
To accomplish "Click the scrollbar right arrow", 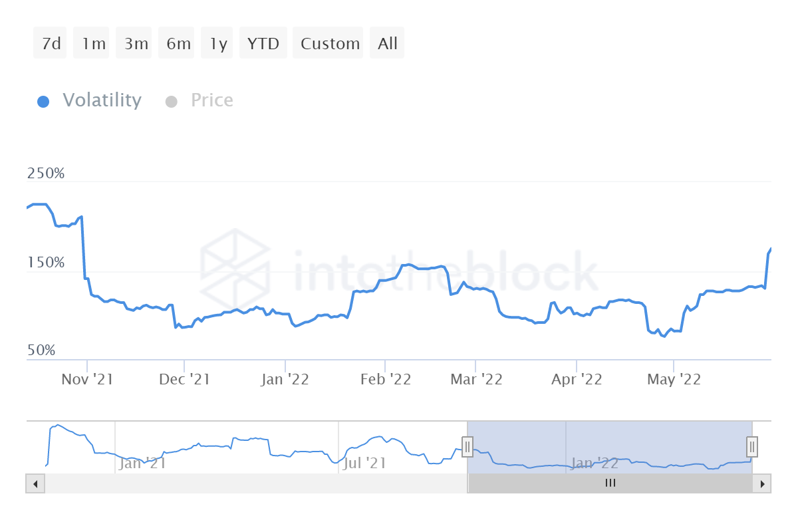I will [x=763, y=483].
